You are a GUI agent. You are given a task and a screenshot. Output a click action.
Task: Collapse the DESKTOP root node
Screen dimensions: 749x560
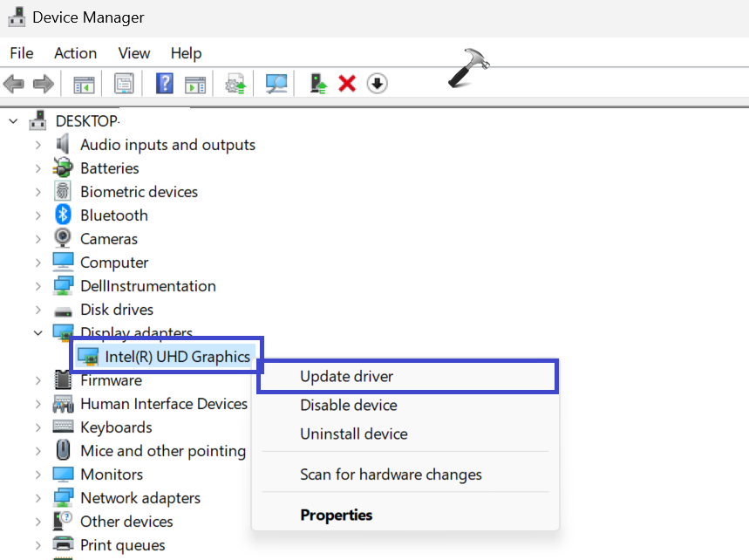[13, 121]
